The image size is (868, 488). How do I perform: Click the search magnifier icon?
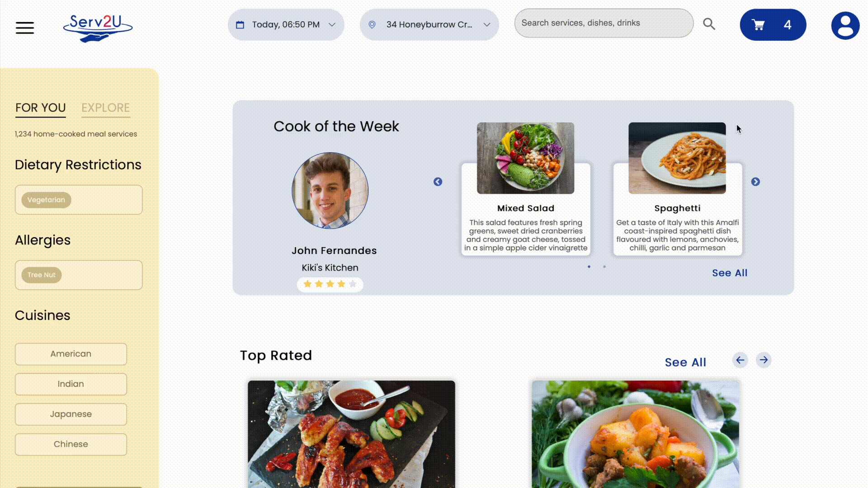709,24
